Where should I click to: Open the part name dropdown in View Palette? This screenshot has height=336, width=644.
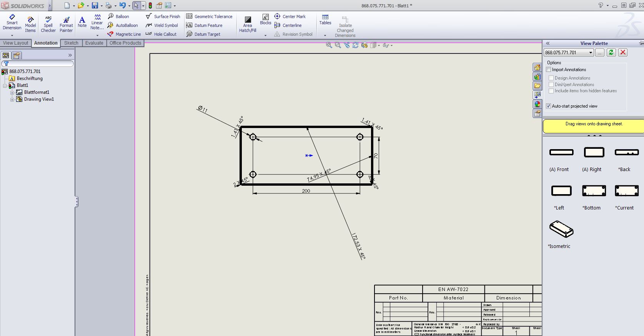click(x=591, y=53)
